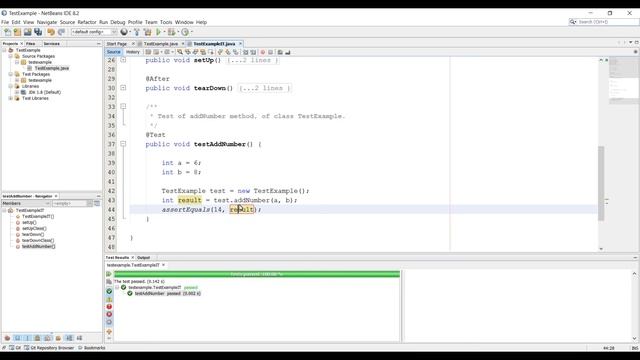Image resolution: width=640 pixels, height=360 pixels.
Task: Collapse the Source Packages tree node
Action: pyautogui.click(x=11, y=56)
